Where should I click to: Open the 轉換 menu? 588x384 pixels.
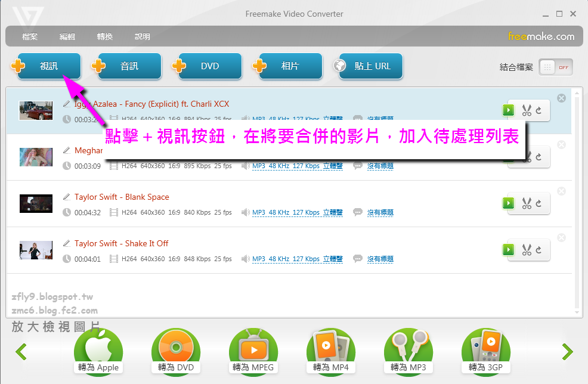pyautogui.click(x=104, y=36)
